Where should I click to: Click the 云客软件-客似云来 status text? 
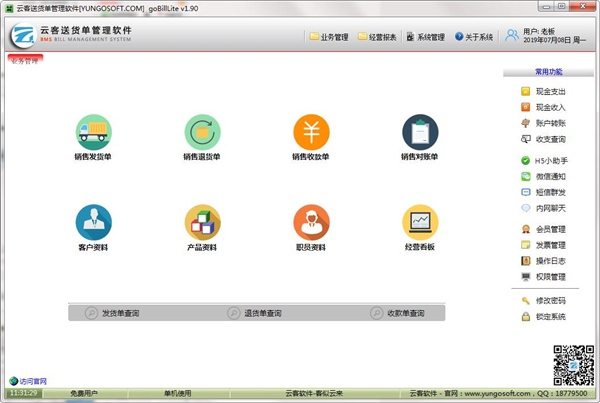[314, 393]
